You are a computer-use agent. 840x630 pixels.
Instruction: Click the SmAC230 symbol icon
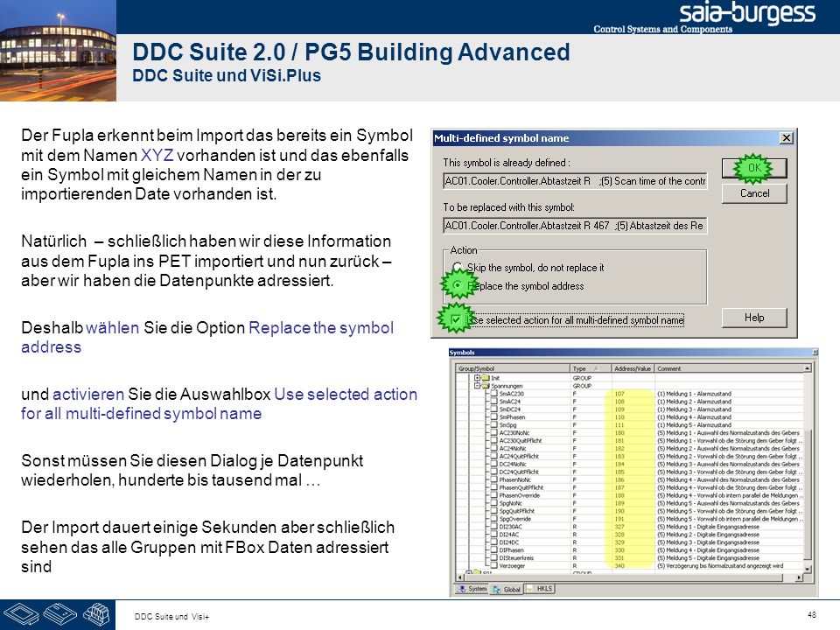point(494,394)
